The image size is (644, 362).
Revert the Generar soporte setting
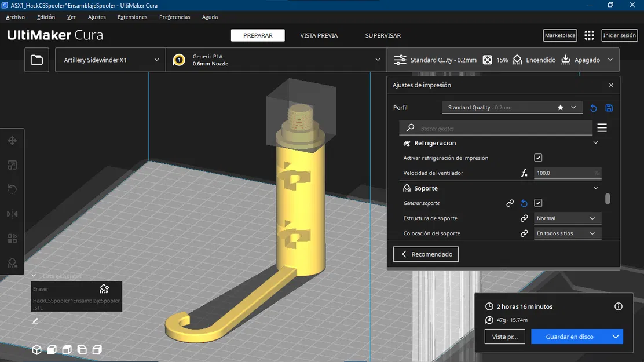(x=524, y=203)
